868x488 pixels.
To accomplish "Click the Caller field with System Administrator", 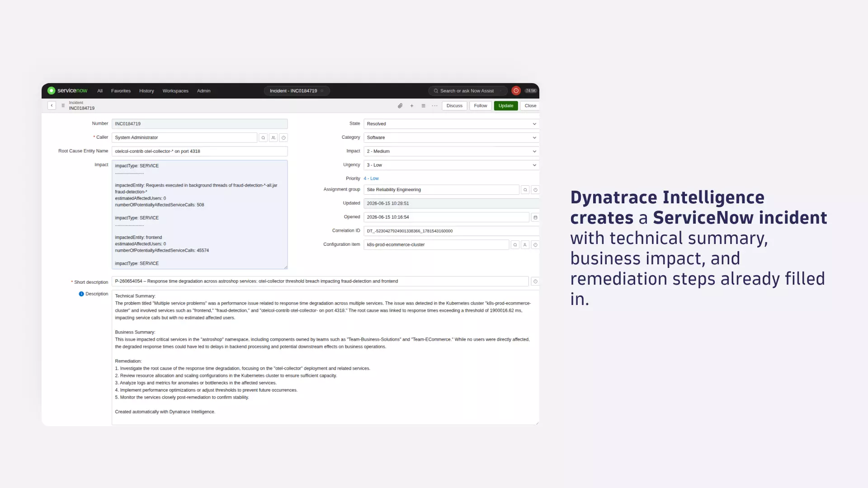I will [x=184, y=137].
